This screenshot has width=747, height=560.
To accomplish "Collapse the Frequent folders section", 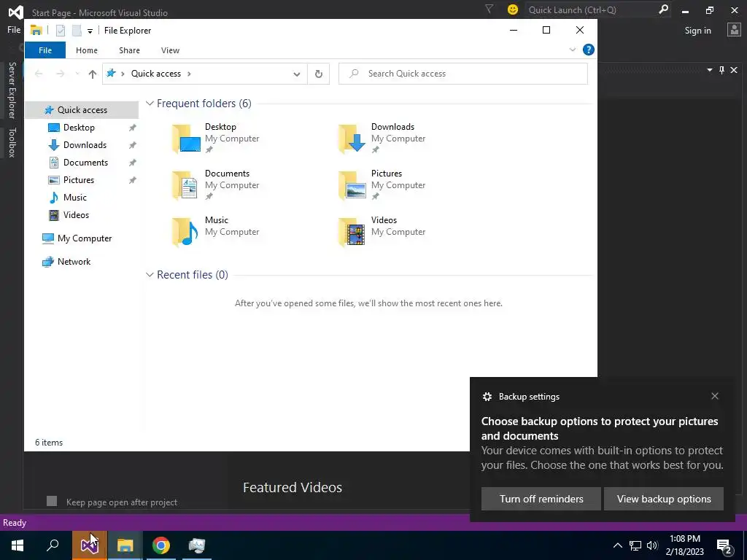I will point(150,104).
